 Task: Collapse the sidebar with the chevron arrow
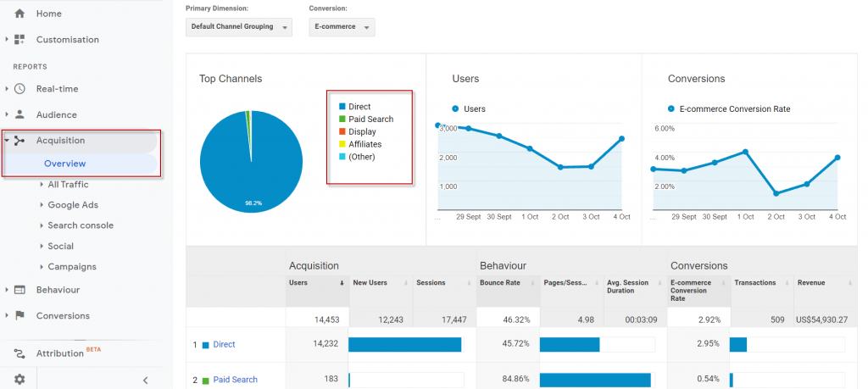tap(145, 381)
